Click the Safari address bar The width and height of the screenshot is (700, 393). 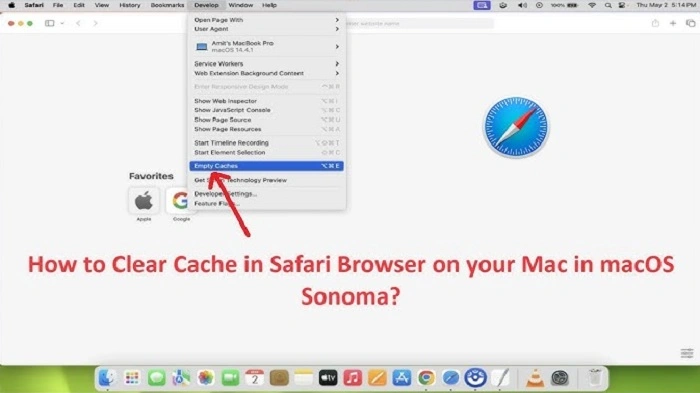[420, 23]
